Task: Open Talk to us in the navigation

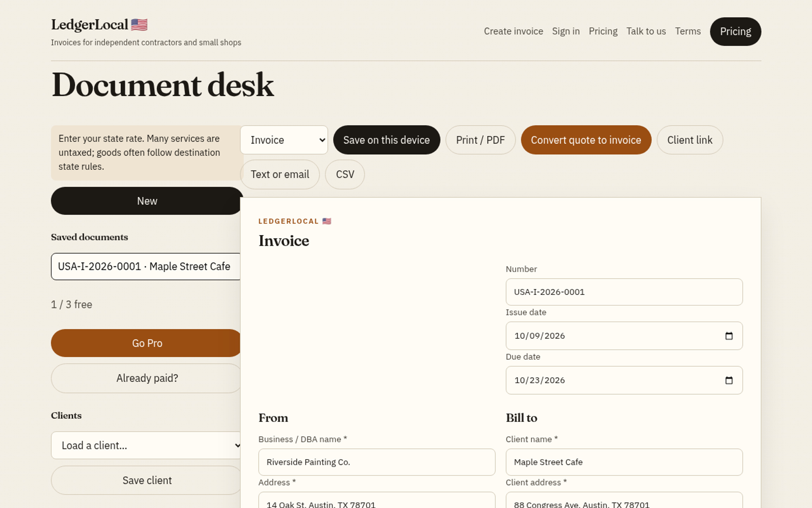Action: 646,31
